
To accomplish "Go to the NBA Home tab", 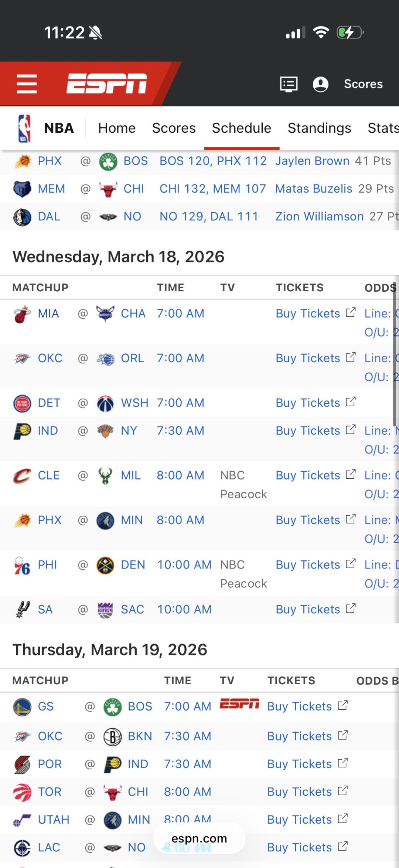I will 117,128.
